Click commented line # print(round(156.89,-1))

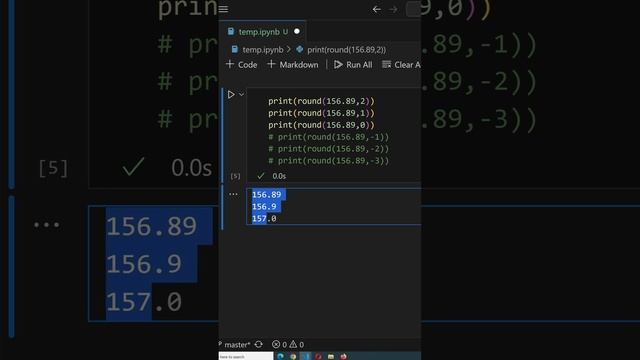(x=329, y=137)
